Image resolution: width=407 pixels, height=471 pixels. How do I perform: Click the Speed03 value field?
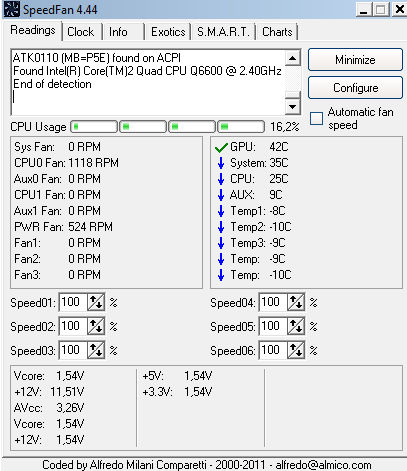tap(73, 350)
